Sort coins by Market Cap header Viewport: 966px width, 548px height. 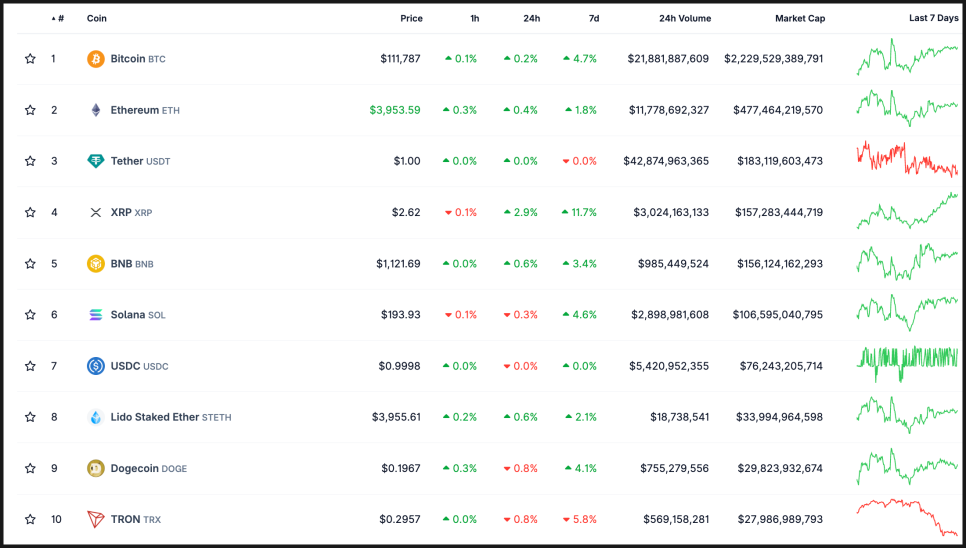pyautogui.click(x=800, y=18)
